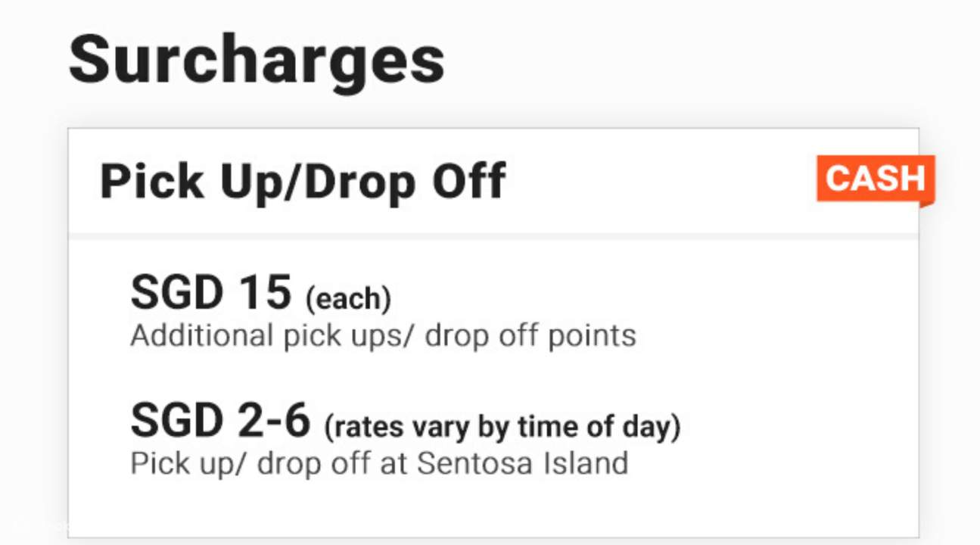Viewport: 980px width, 545px height.
Task: Click "Pick up/ drop off at Sentosa Island" text
Action: (x=379, y=462)
